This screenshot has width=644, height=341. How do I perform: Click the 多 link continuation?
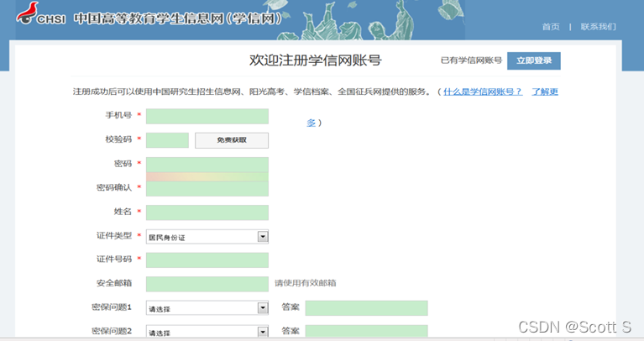[x=311, y=123]
